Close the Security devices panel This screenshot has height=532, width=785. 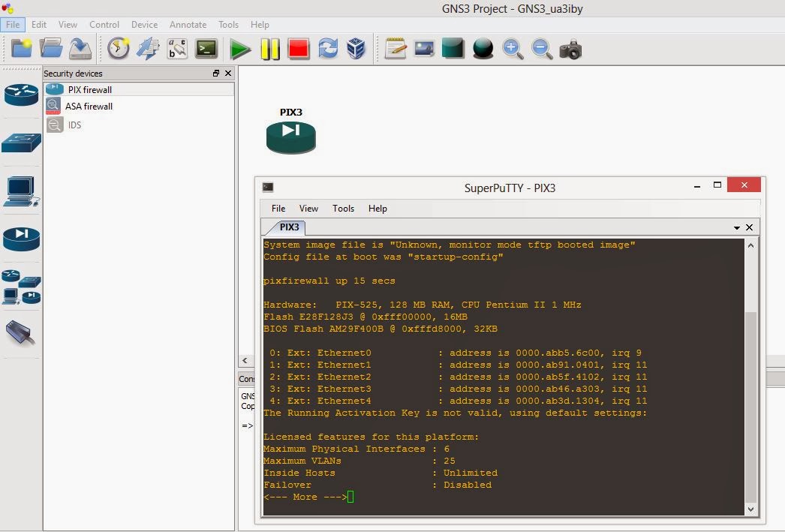[228, 73]
